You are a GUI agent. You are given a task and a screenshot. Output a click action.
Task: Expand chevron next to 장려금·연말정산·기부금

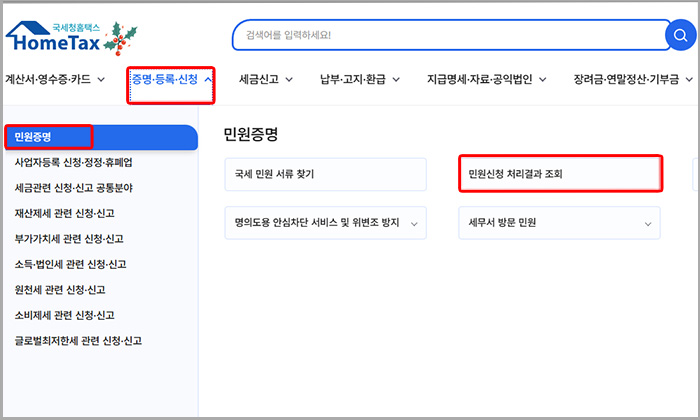(689, 80)
